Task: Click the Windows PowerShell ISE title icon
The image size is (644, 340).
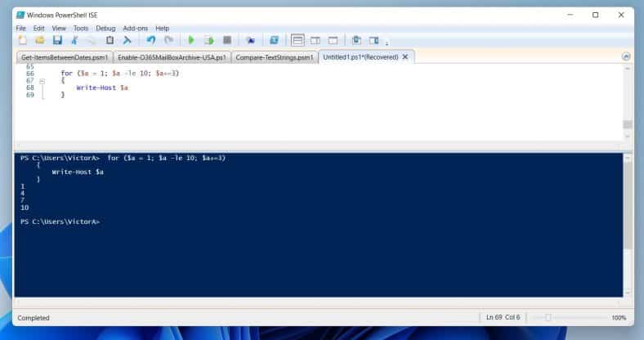Action: coord(20,16)
